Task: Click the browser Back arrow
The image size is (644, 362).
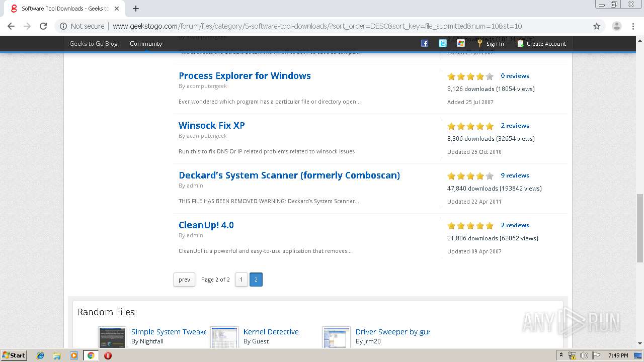Action: pos(11,26)
